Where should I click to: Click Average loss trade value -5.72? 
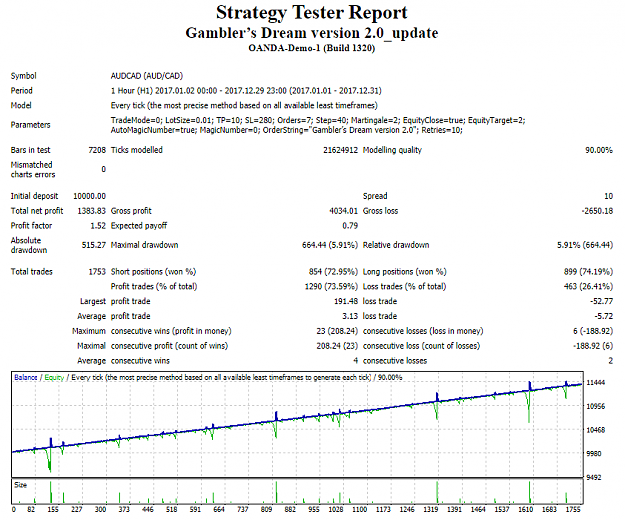[603, 316]
